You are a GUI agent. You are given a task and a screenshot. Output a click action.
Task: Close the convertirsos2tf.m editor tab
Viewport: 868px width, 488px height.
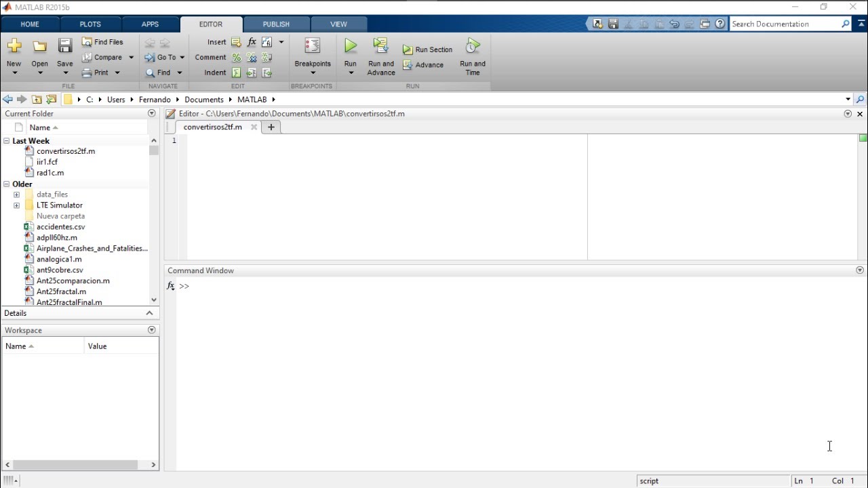pos(254,127)
